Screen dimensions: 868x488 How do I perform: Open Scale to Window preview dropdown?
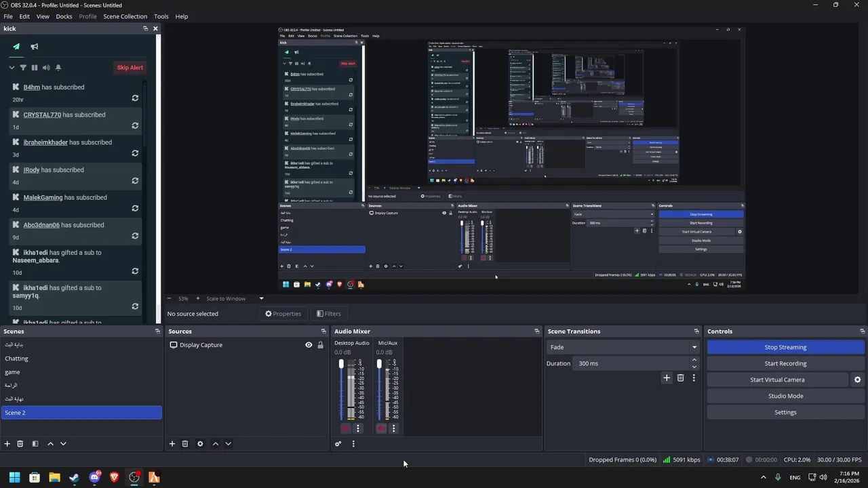(x=261, y=299)
